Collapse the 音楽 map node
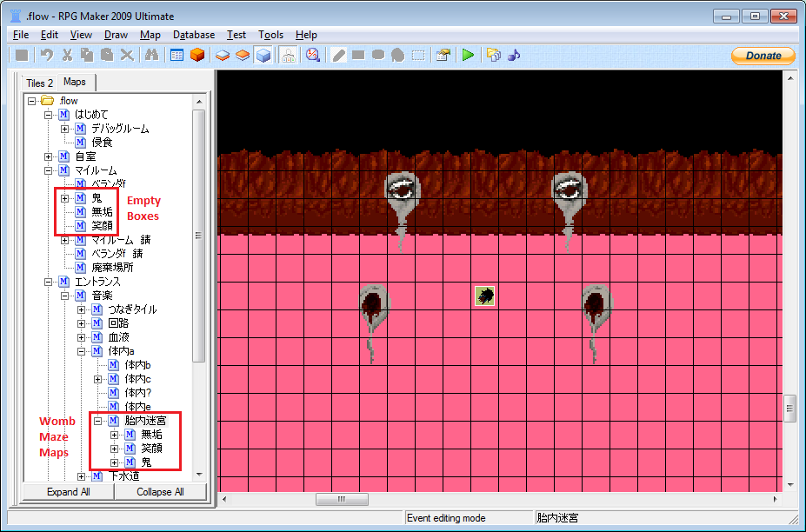Image resolution: width=806 pixels, height=532 pixels. (64, 296)
